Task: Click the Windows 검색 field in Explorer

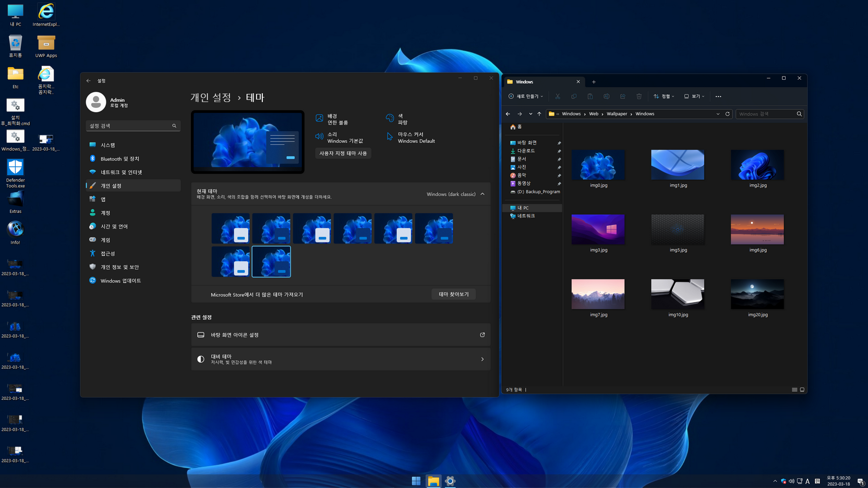Action: pos(769,114)
